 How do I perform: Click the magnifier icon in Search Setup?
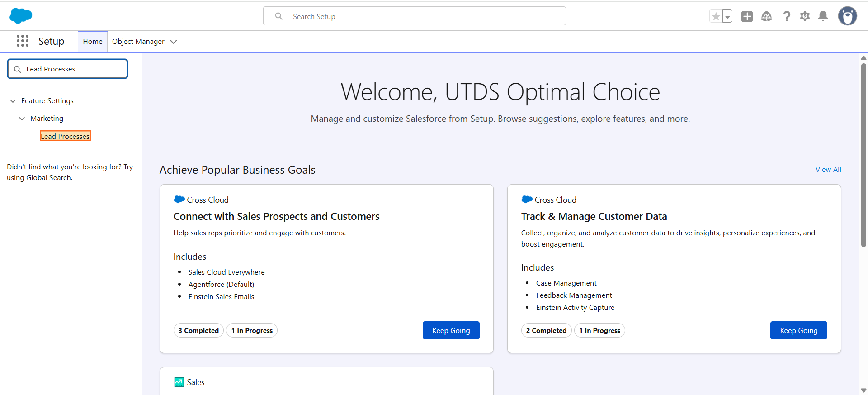279,16
